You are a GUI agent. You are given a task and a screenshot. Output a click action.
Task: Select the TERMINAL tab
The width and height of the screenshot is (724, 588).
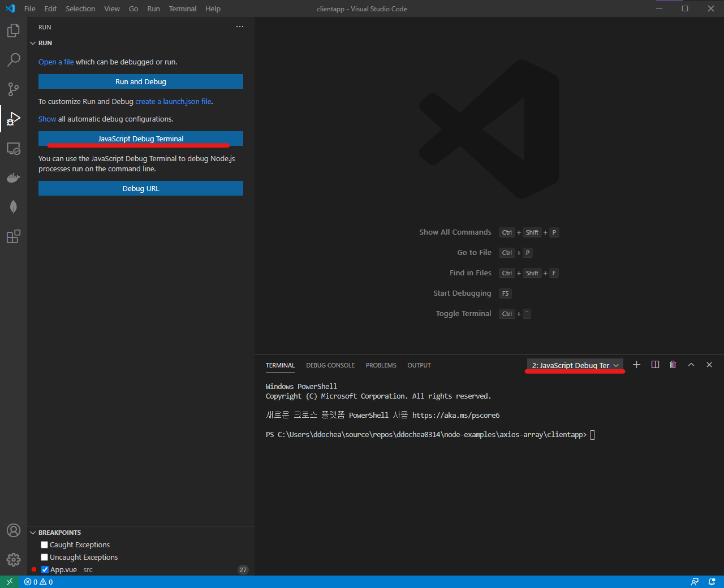tap(281, 365)
